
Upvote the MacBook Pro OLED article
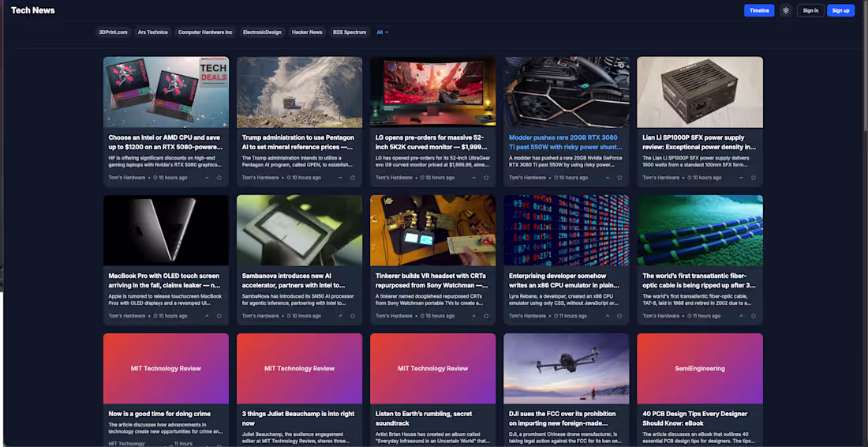(207, 316)
